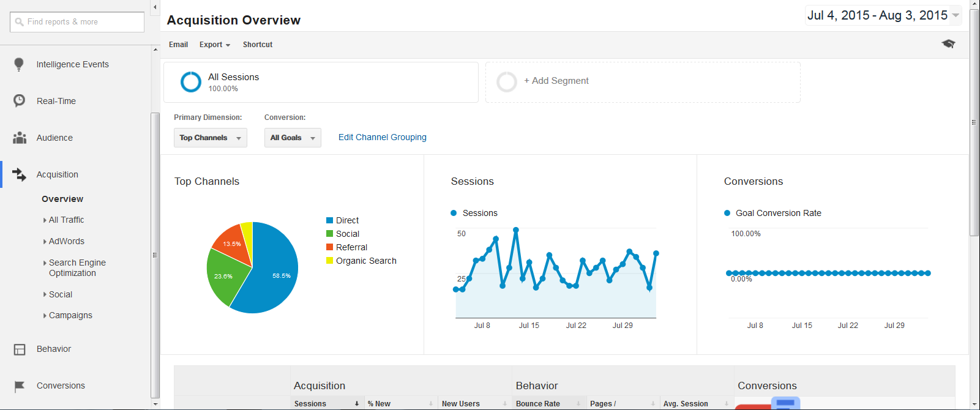The image size is (980, 410).
Task: Click the Find reports search field
Action: coord(77,22)
